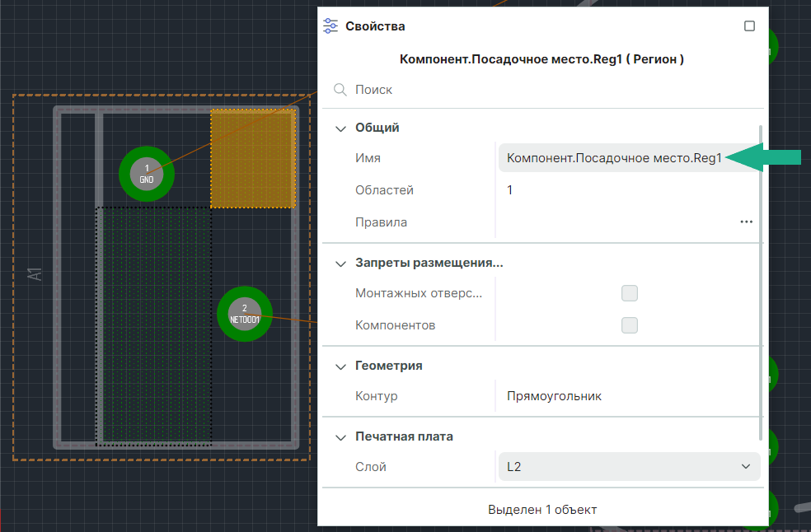
Task: Select the GND pad 1
Action: [x=147, y=174]
